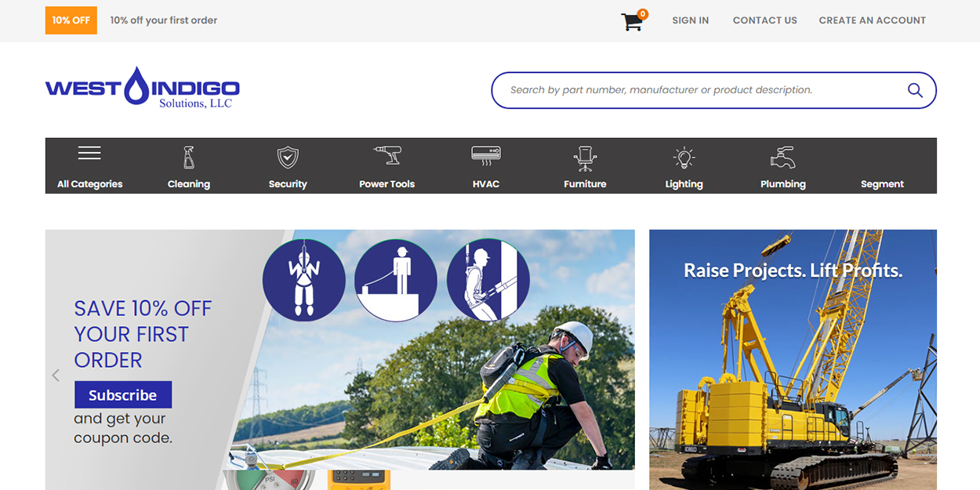Click the 'Raise Projects. Lift Profits.' heading
Viewport: 980px width, 490px height.
tap(793, 270)
